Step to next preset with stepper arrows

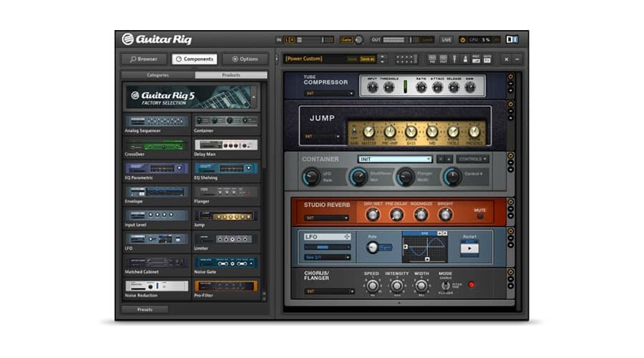click(x=382, y=62)
